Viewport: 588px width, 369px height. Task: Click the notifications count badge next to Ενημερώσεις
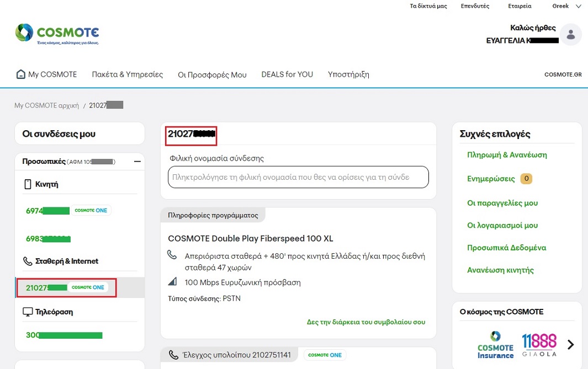click(526, 179)
